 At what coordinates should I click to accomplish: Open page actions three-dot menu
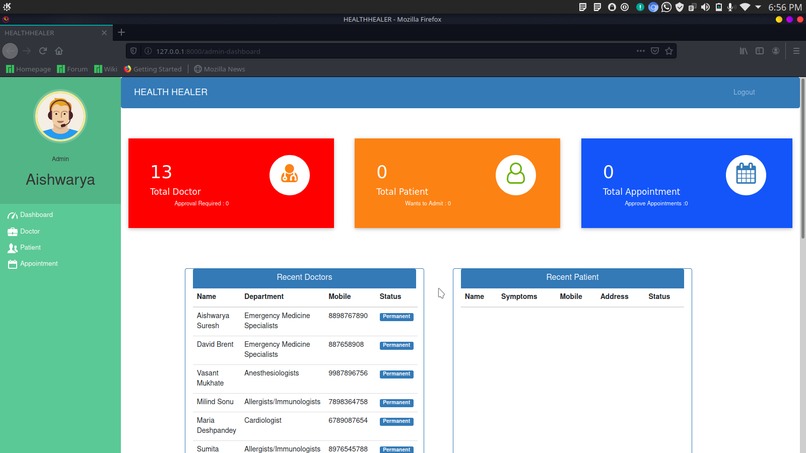point(640,51)
